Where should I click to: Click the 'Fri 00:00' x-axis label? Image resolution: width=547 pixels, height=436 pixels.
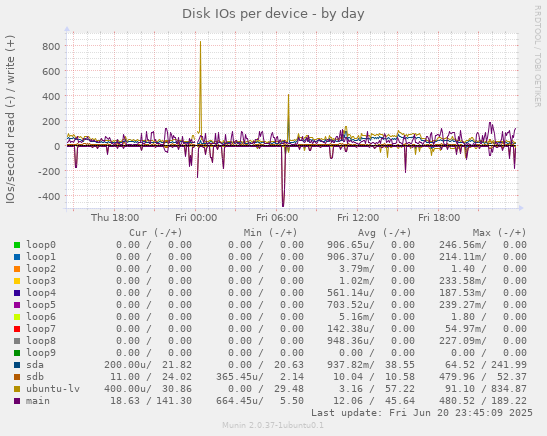point(196,218)
